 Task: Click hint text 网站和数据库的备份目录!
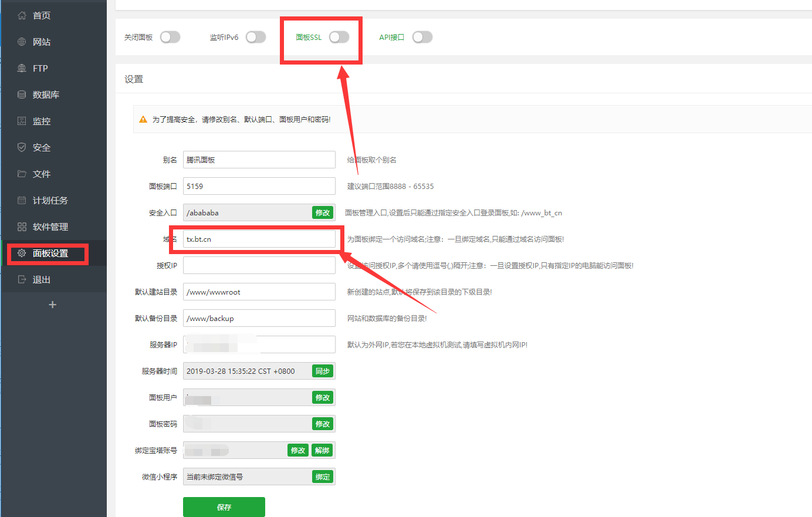387,318
